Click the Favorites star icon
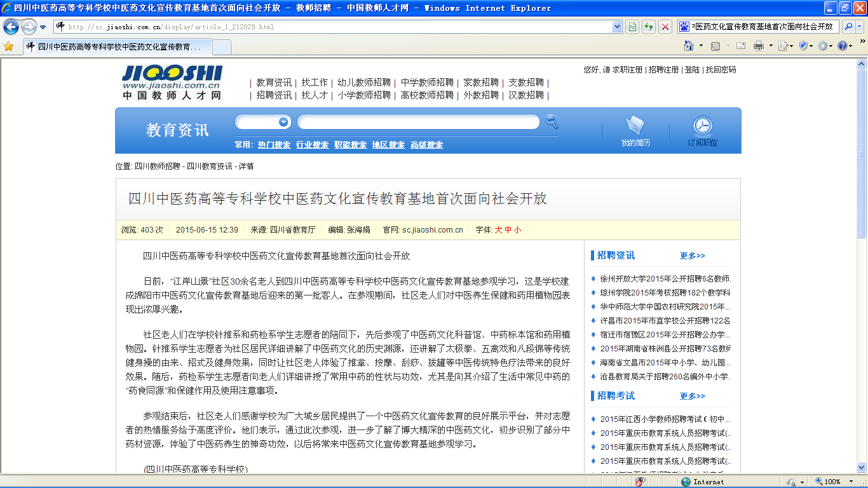The height and width of the screenshot is (488, 868). pos(8,46)
